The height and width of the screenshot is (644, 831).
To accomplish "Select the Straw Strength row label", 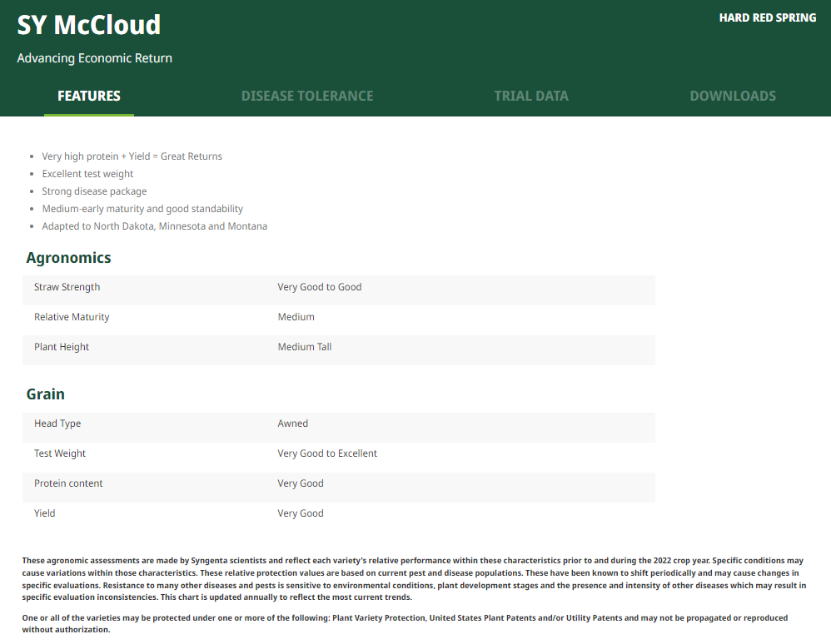I will click(x=67, y=287).
